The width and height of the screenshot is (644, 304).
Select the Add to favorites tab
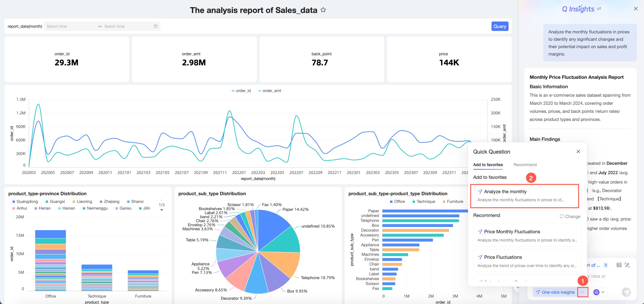coord(488,165)
